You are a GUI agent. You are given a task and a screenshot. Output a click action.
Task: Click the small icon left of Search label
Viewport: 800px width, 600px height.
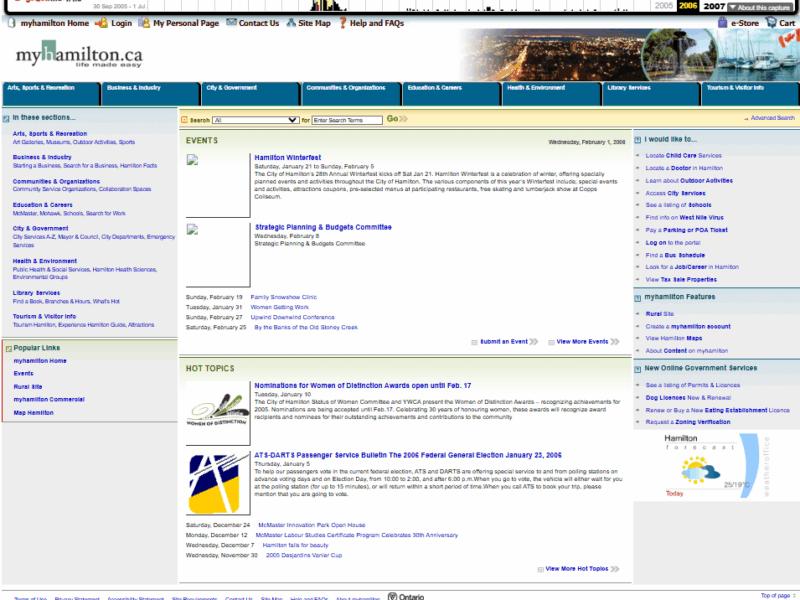(x=184, y=120)
